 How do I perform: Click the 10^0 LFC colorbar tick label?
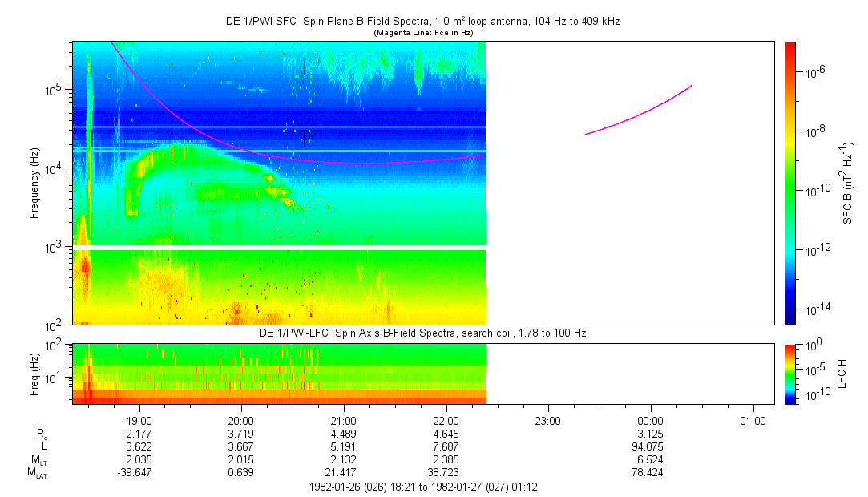812,345
